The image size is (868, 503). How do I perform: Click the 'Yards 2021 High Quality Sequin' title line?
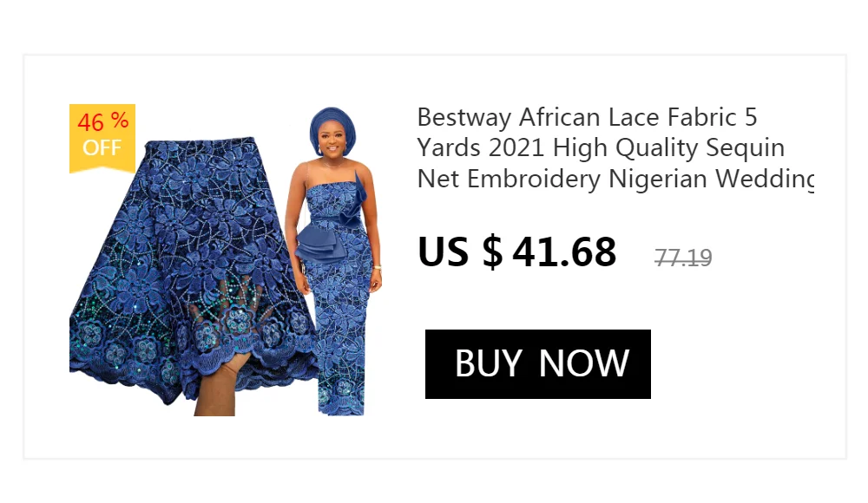[601, 148]
